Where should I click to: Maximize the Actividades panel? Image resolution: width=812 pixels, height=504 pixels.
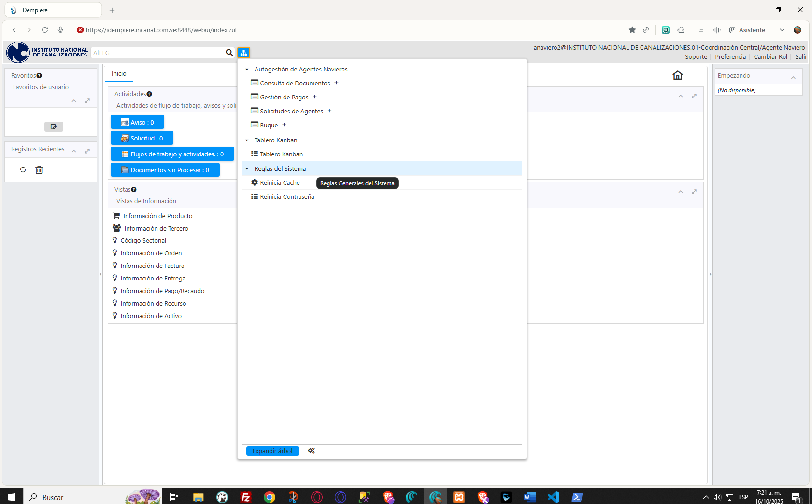tap(694, 96)
